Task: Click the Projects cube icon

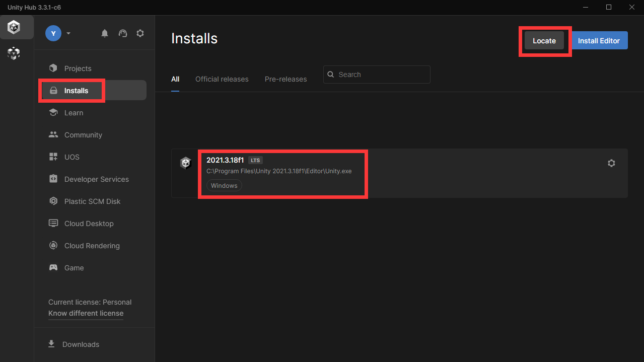Action: pyautogui.click(x=53, y=68)
